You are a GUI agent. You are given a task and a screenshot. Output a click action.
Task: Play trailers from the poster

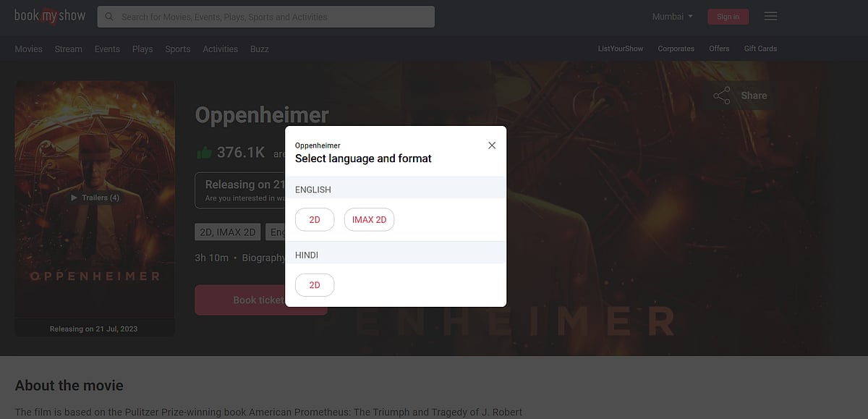pyautogui.click(x=95, y=198)
